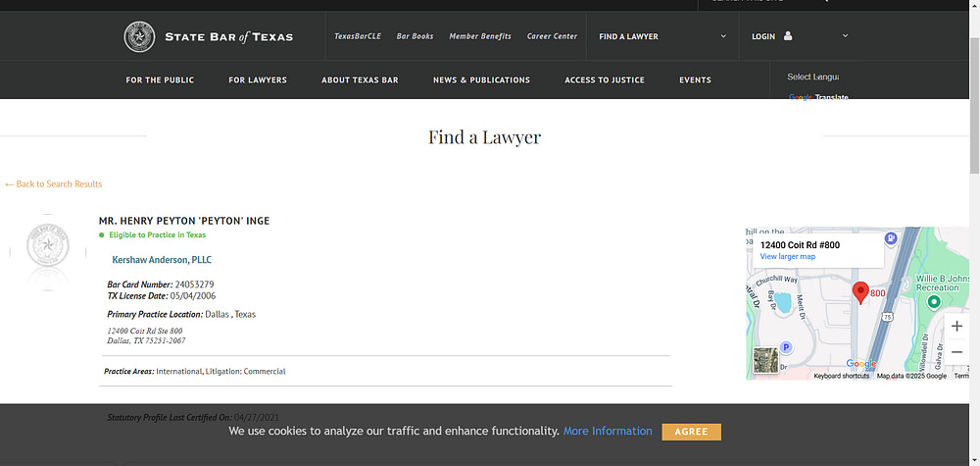Open the Access to Justice menu
The width and height of the screenshot is (980, 466).
coord(605,80)
